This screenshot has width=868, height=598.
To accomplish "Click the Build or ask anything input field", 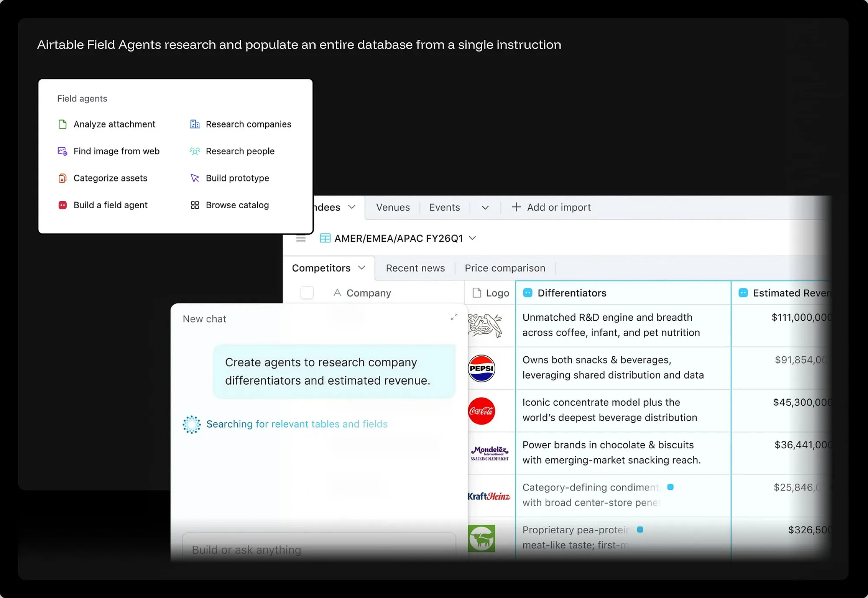I will 319,547.
